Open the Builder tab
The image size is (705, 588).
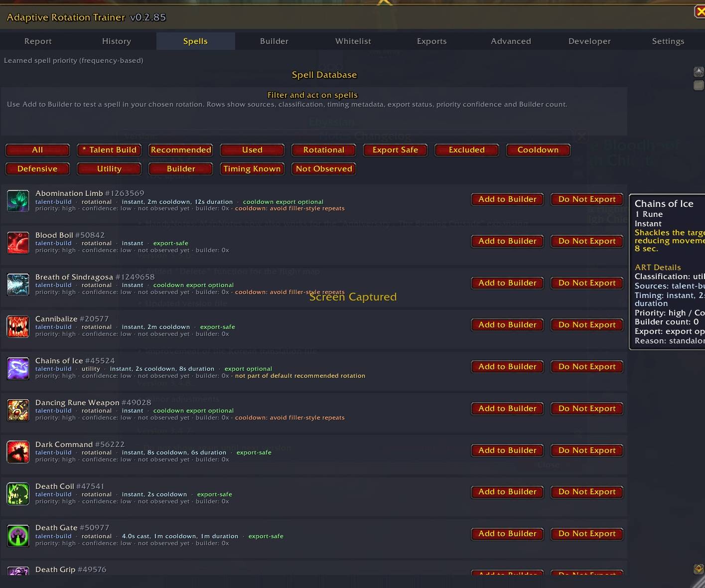point(274,41)
